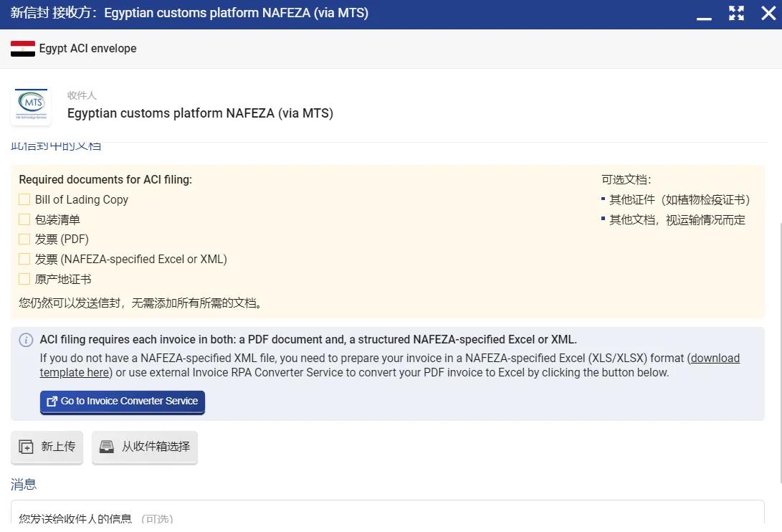Go to Invoice Converter Service
The height and width of the screenshot is (532, 782).
[123, 402]
